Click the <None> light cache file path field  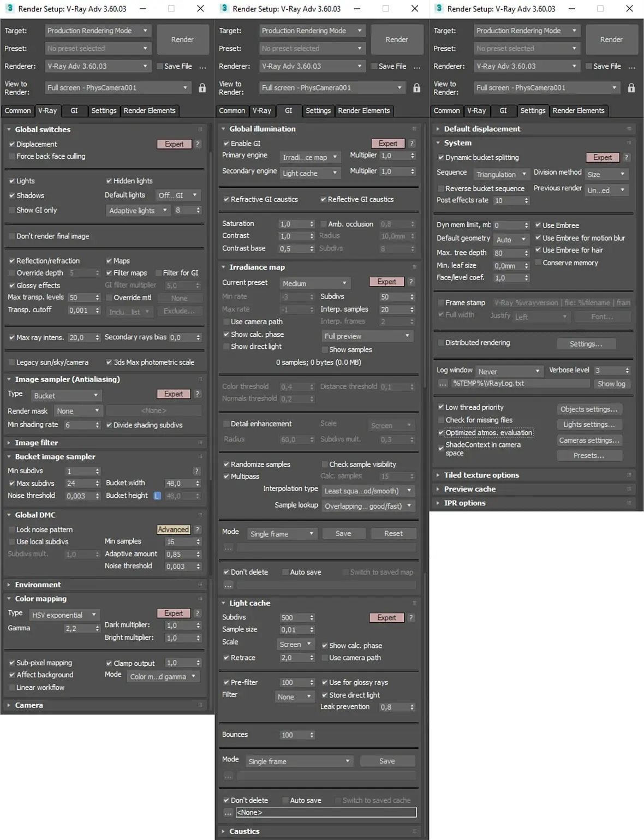(326, 813)
